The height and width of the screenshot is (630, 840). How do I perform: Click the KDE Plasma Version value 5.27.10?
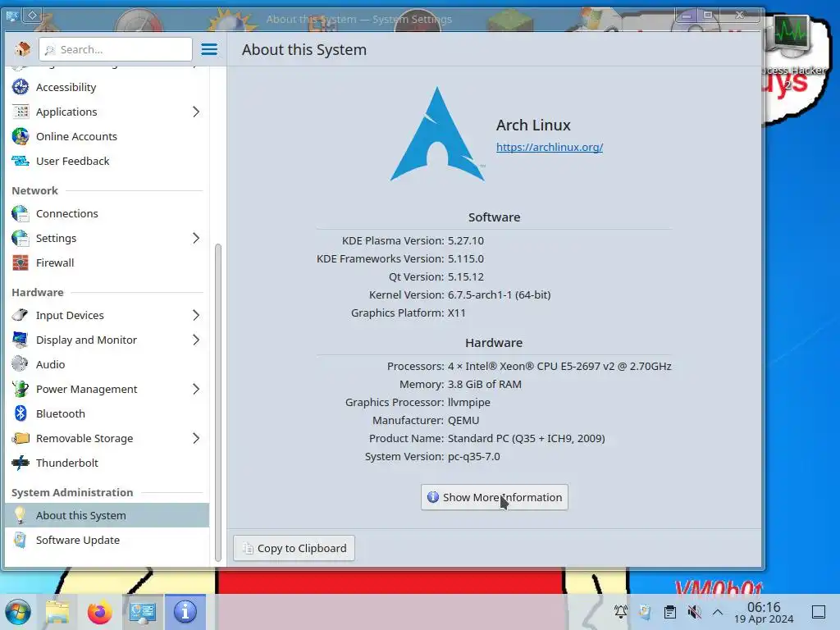point(466,240)
